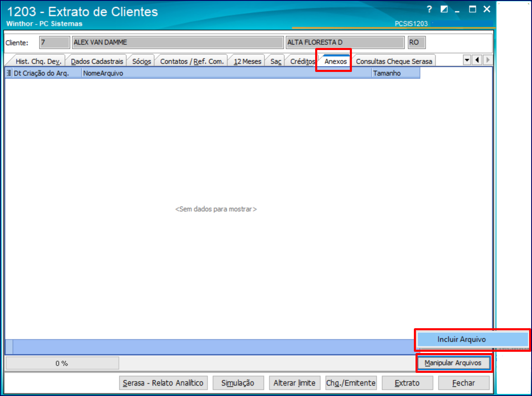The height and width of the screenshot is (396, 532).
Task: Click the 0 % progress bar
Action: 62,363
